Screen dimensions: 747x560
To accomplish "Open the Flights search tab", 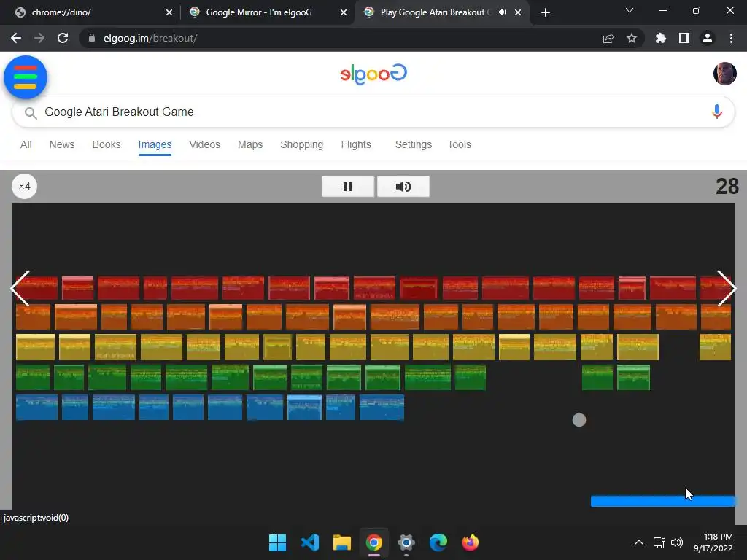I will point(356,144).
